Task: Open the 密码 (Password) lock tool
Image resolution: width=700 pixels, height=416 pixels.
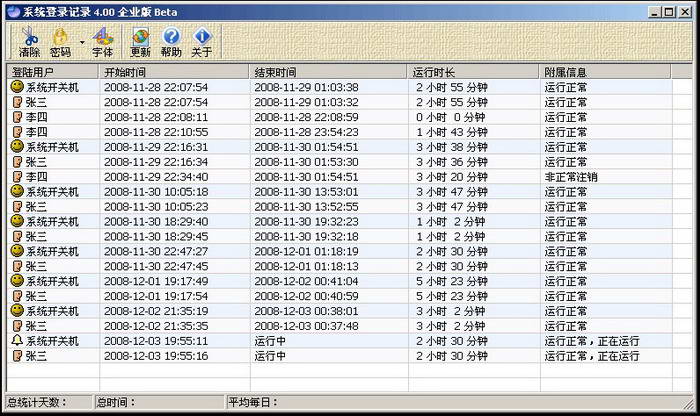Action: point(60,42)
